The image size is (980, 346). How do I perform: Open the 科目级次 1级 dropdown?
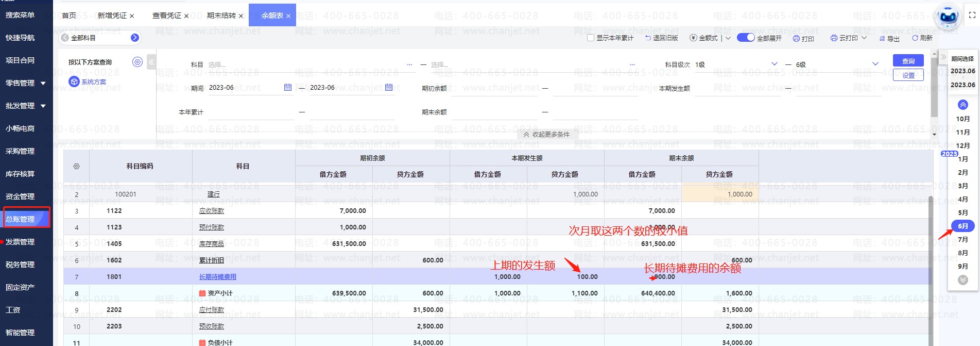coord(774,64)
